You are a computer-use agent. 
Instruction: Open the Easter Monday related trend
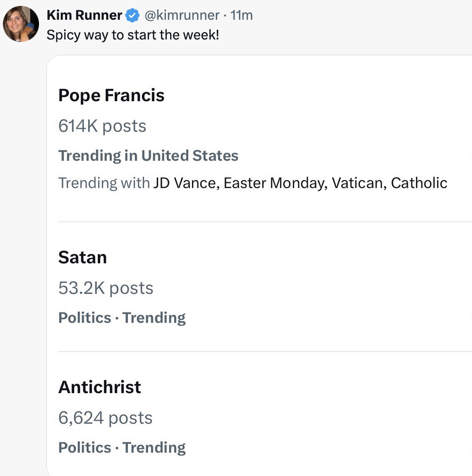pyautogui.click(x=275, y=183)
